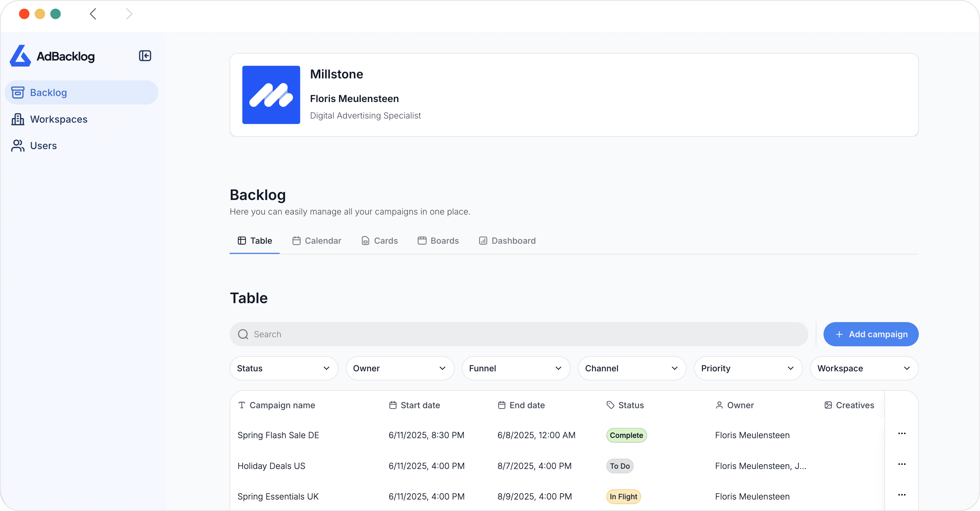Click the Millstone workspace avatar
Image resolution: width=980 pixels, height=511 pixels.
coord(270,95)
